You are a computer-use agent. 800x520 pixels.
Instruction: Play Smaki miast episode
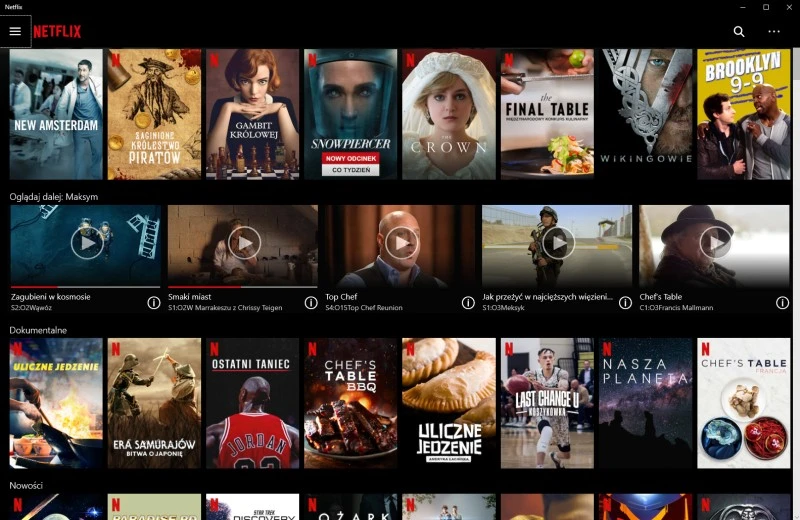pos(244,243)
